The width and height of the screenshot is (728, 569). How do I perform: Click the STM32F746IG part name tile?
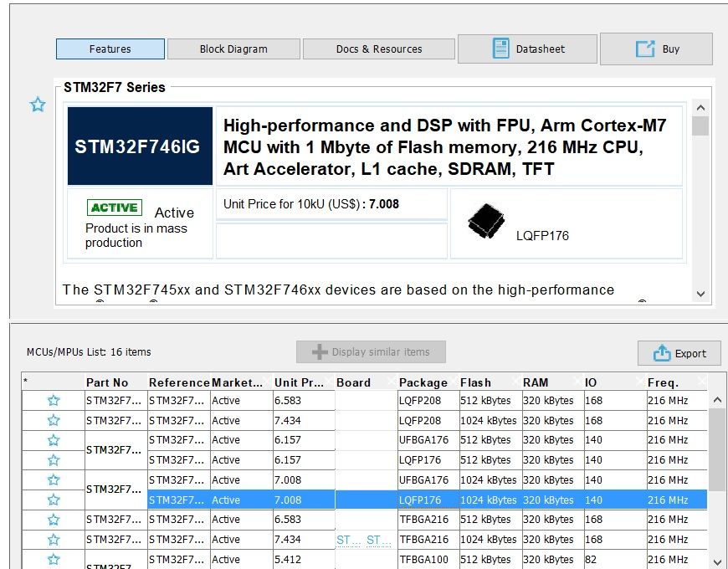tap(140, 146)
